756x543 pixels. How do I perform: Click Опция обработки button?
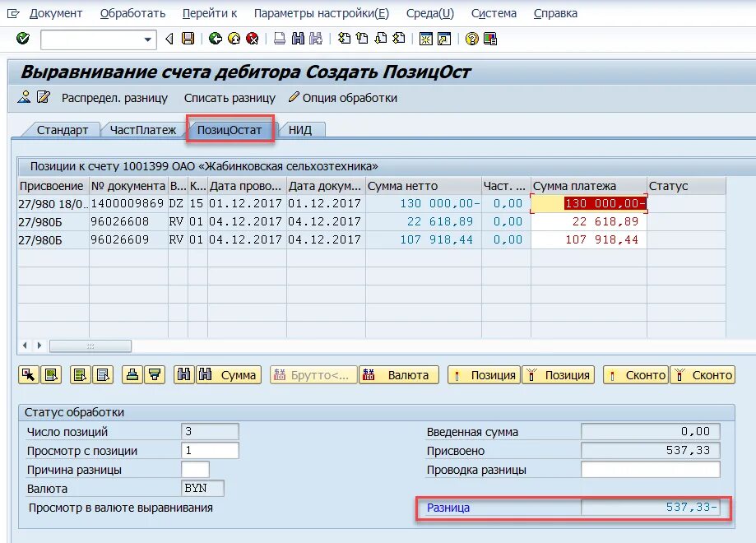point(343,98)
